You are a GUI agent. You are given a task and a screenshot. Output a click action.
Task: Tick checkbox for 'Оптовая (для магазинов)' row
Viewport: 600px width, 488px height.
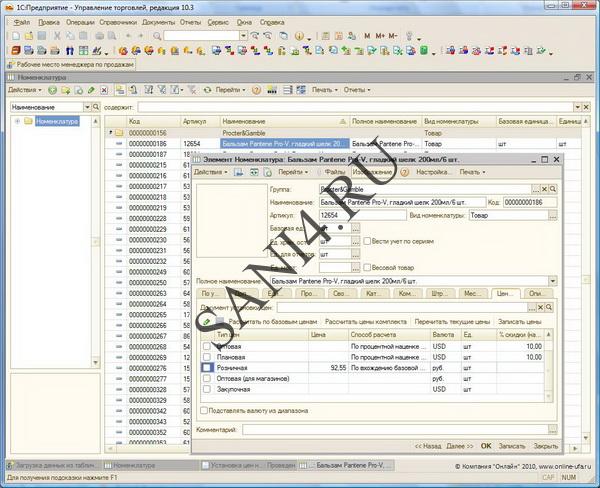207,378
